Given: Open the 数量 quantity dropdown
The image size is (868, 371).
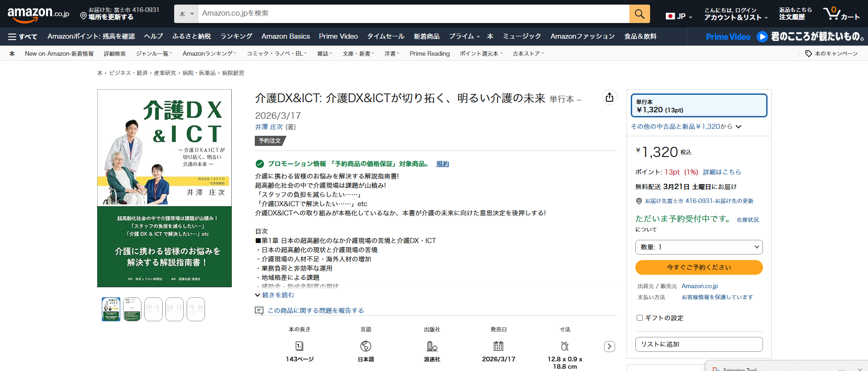Looking at the screenshot, I should [x=699, y=247].
